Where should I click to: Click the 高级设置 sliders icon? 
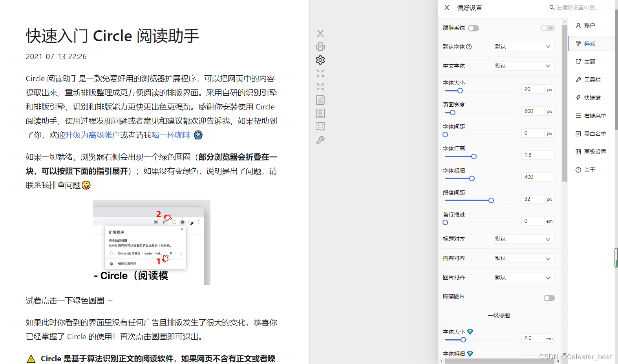[x=578, y=152]
